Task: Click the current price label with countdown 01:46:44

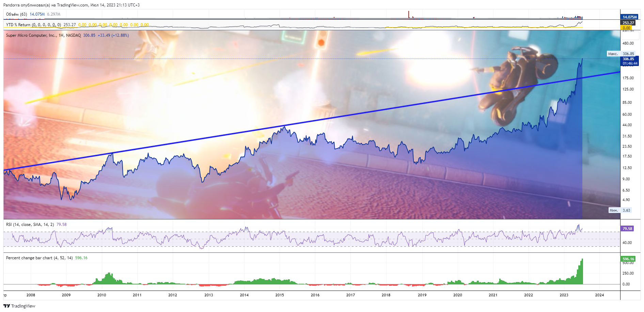Action: [x=630, y=61]
